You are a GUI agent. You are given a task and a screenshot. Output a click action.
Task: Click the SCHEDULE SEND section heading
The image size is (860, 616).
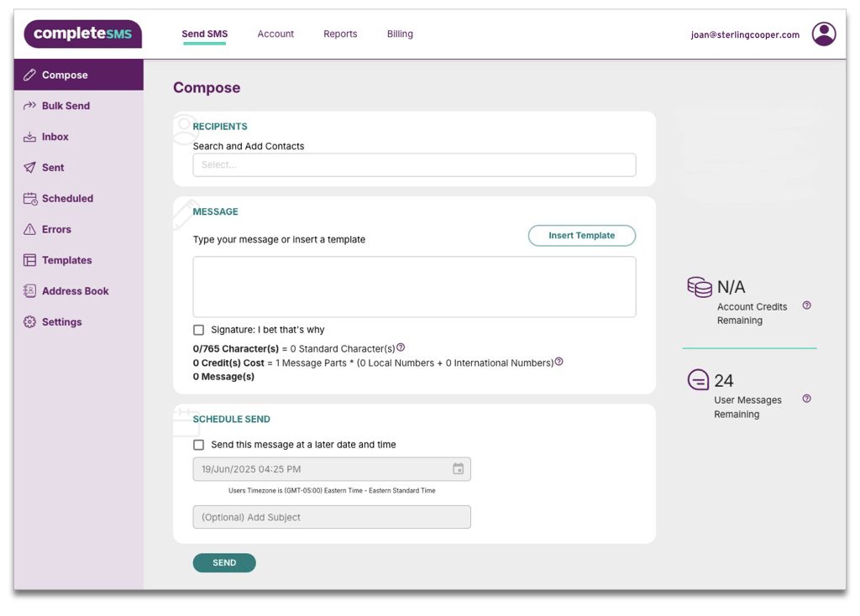[x=232, y=420]
